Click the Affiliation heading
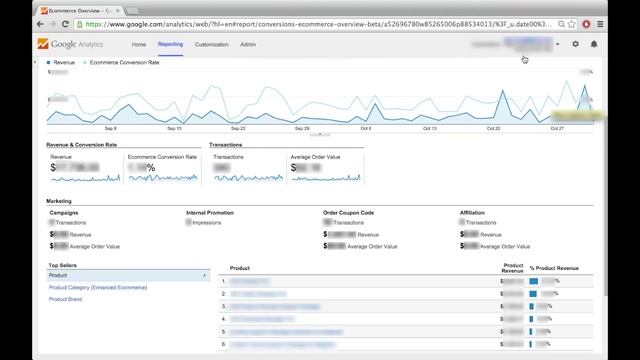 coord(472,213)
